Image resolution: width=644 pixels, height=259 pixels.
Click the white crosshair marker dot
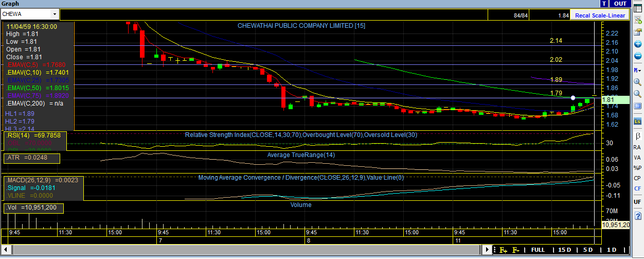pyautogui.click(x=573, y=97)
